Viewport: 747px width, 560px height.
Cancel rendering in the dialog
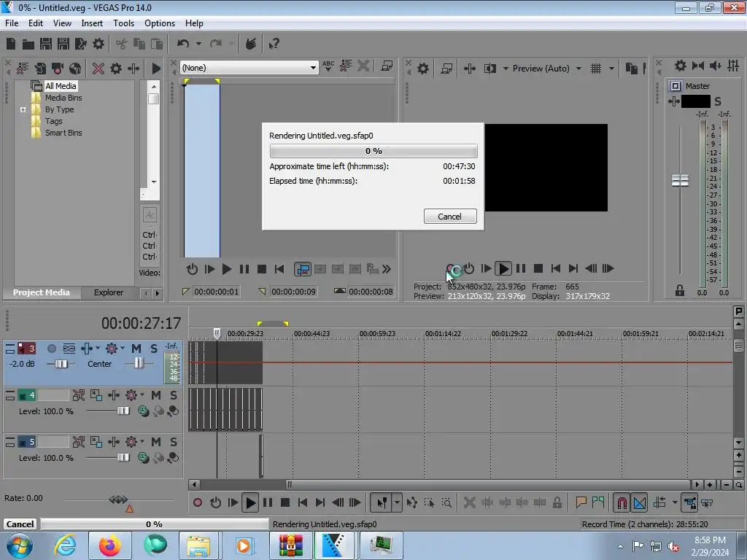tap(449, 216)
